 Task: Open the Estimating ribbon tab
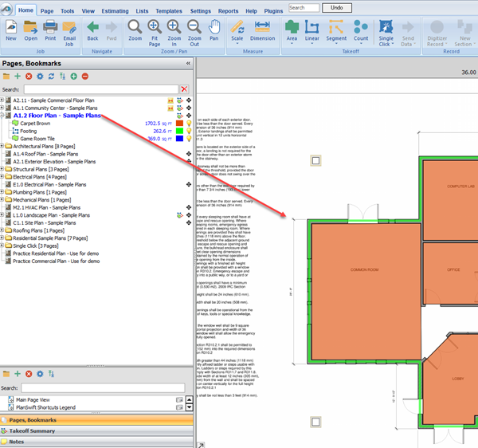coord(116,12)
